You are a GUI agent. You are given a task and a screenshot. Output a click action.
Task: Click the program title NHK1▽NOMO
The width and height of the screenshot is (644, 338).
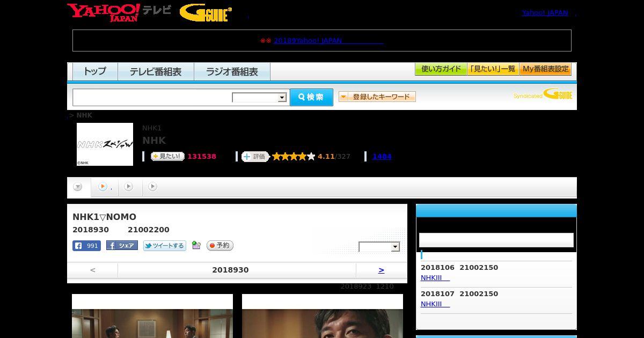pyautogui.click(x=104, y=217)
